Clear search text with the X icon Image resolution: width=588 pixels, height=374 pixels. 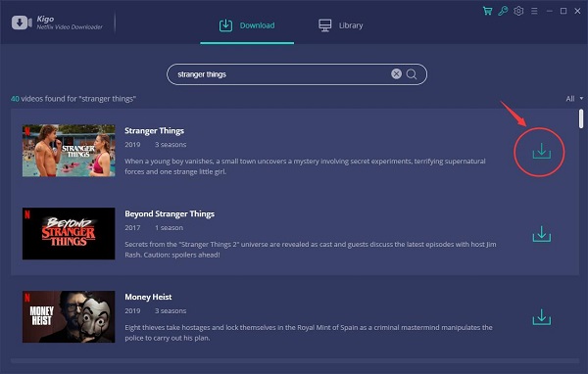(396, 73)
